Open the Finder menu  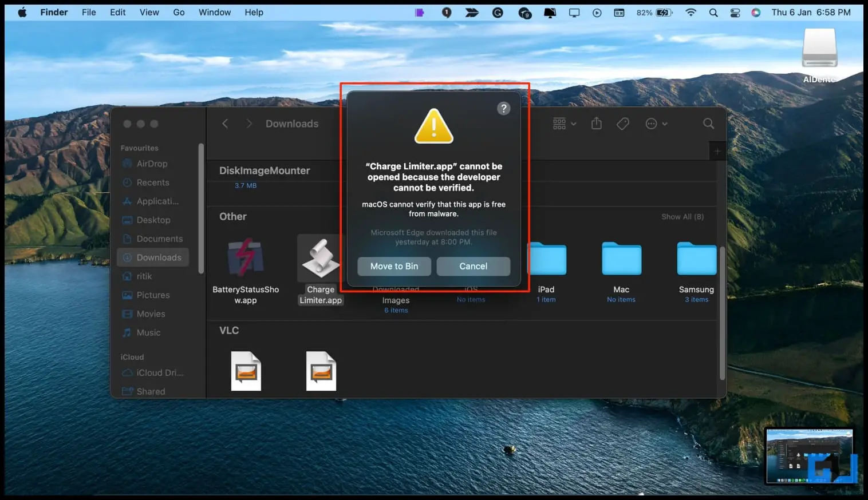point(54,12)
